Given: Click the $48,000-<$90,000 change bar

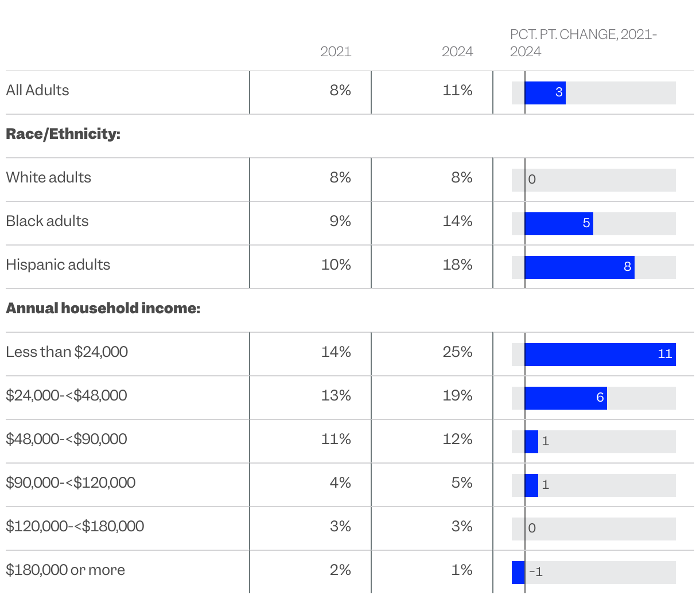Looking at the screenshot, I should [x=531, y=442].
